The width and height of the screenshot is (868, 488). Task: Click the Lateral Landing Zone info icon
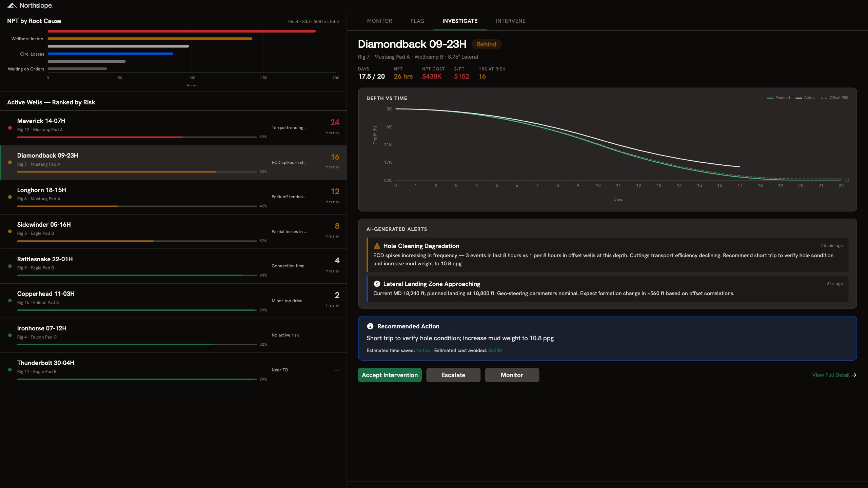(377, 284)
